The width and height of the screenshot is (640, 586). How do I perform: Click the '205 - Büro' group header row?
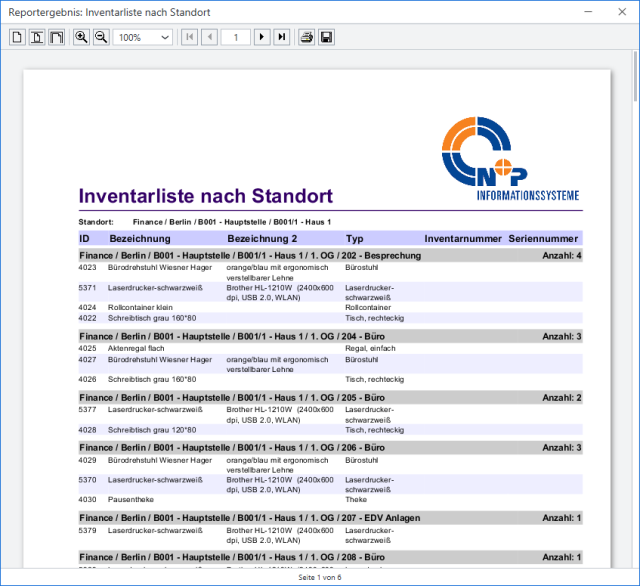331,397
